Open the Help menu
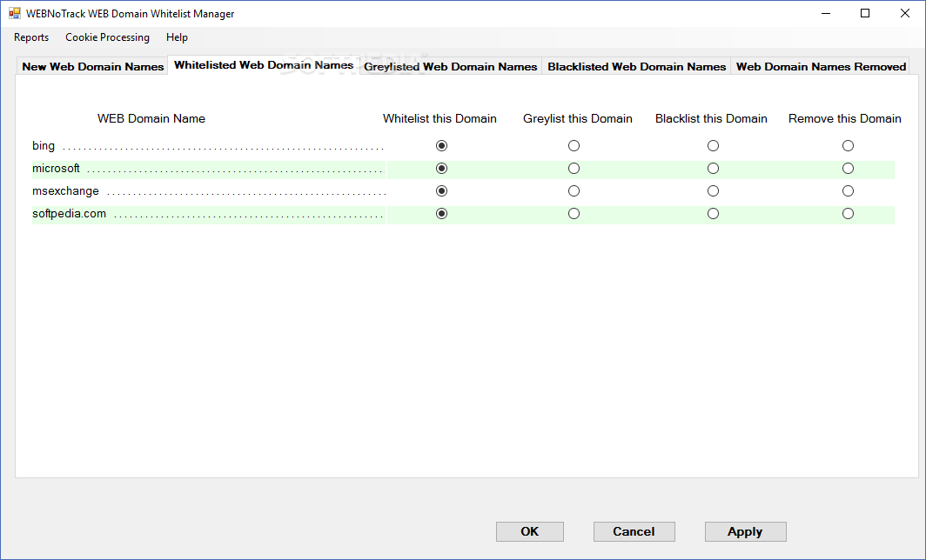926x560 pixels. pyautogui.click(x=177, y=37)
